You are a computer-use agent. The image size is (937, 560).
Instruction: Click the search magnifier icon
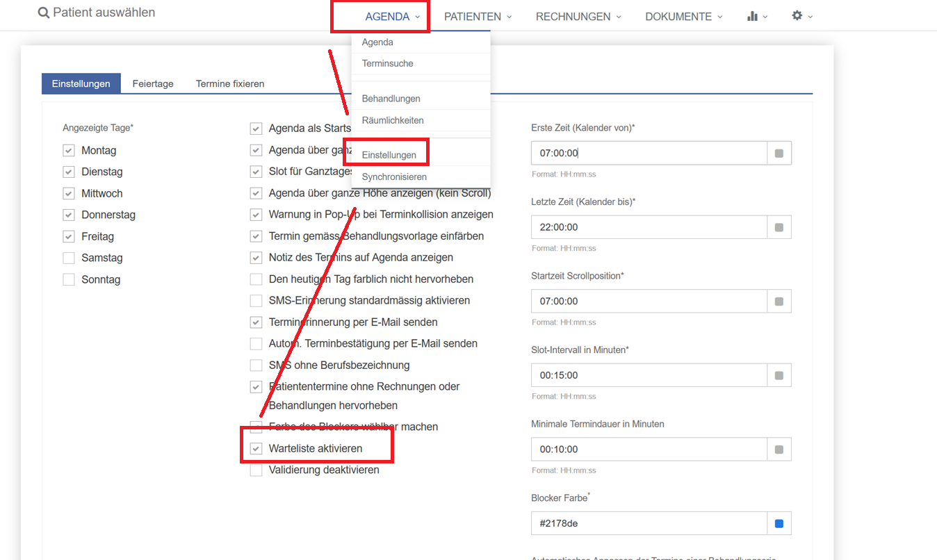click(44, 13)
